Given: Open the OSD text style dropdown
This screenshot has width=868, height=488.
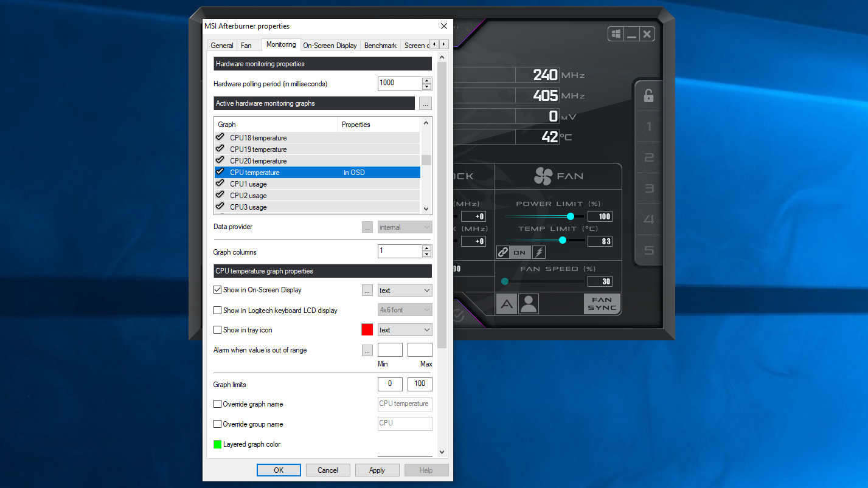Looking at the screenshot, I should pyautogui.click(x=404, y=290).
